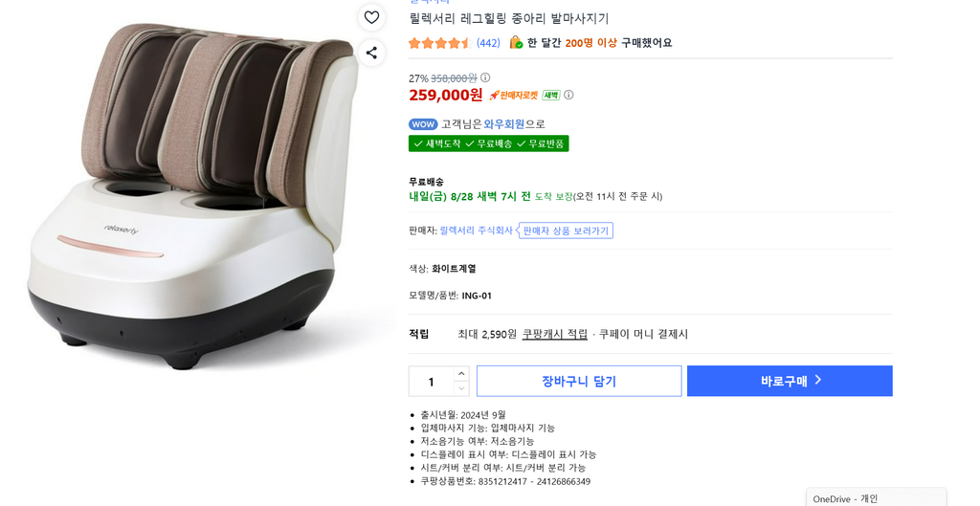Click the star rating icons
Screen dimensions: 980x506
pyautogui.click(x=439, y=43)
